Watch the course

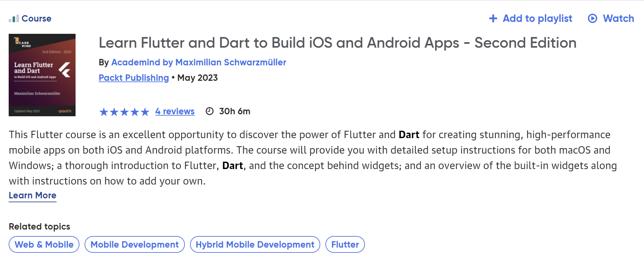click(x=611, y=19)
